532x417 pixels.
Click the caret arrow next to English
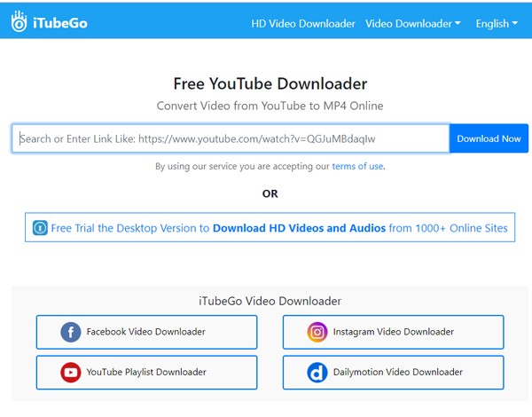point(514,24)
